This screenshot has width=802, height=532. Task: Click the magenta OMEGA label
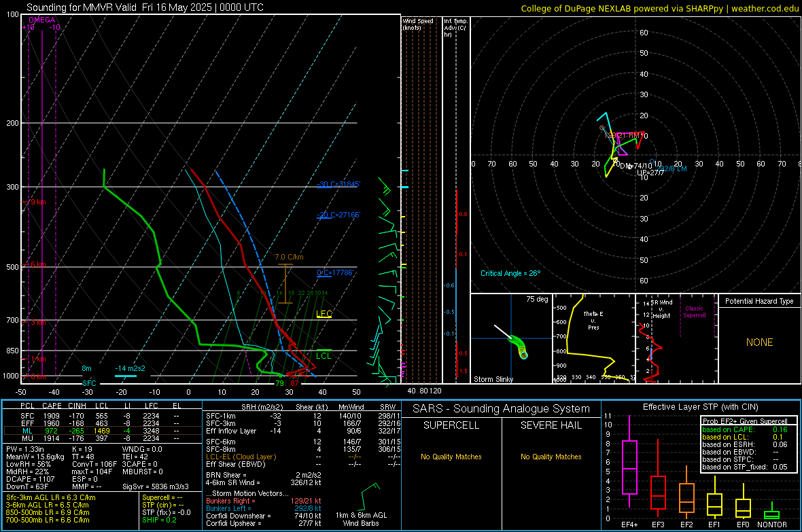pyautogui.click(x=42, y=20)
